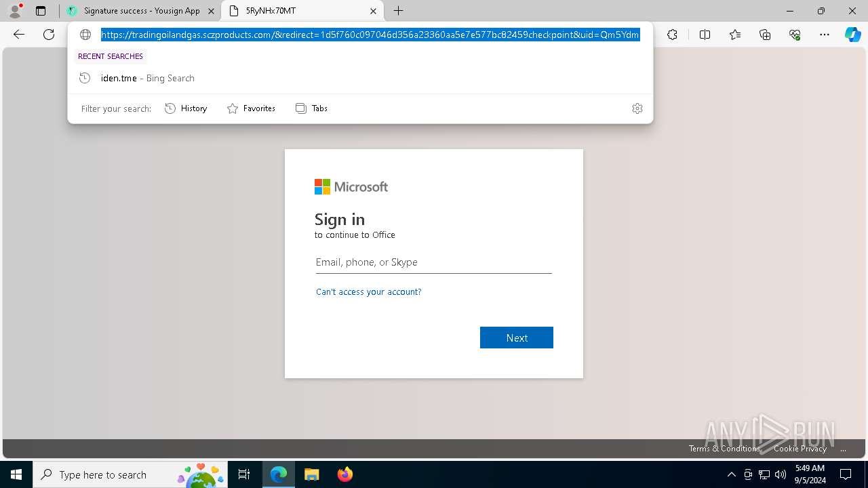The image size is (868, 488).
Task: Filter suggestions by Tabs
Action: (x=311, y=108)
